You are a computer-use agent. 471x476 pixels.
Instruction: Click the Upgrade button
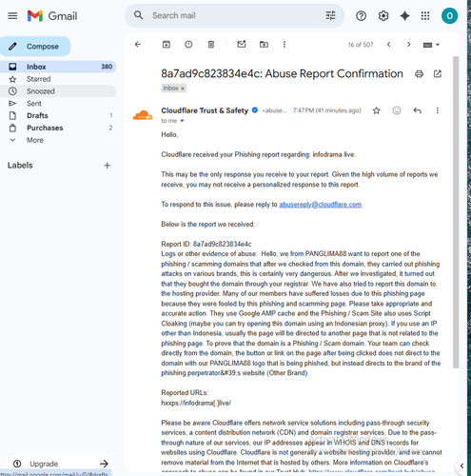tap(60, 464)
